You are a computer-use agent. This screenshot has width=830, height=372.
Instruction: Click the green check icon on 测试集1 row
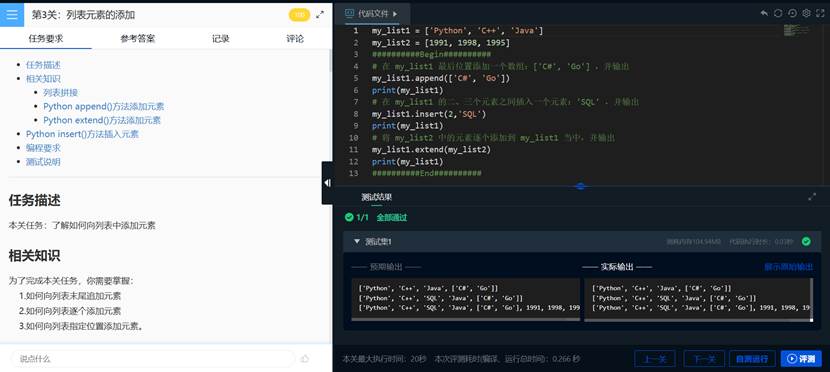(806, 241)
